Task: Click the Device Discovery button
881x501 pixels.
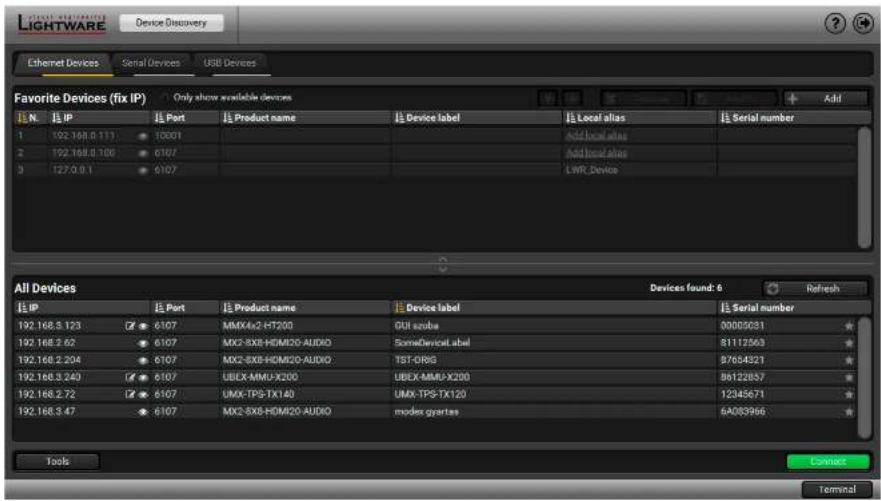Action: click(x=171, y=23)
